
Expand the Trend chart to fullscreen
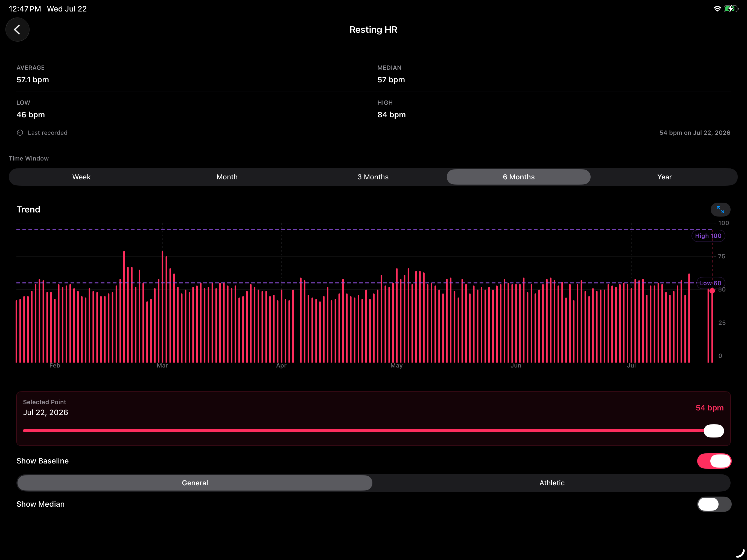pyautogui.click(x=720, y=210)
